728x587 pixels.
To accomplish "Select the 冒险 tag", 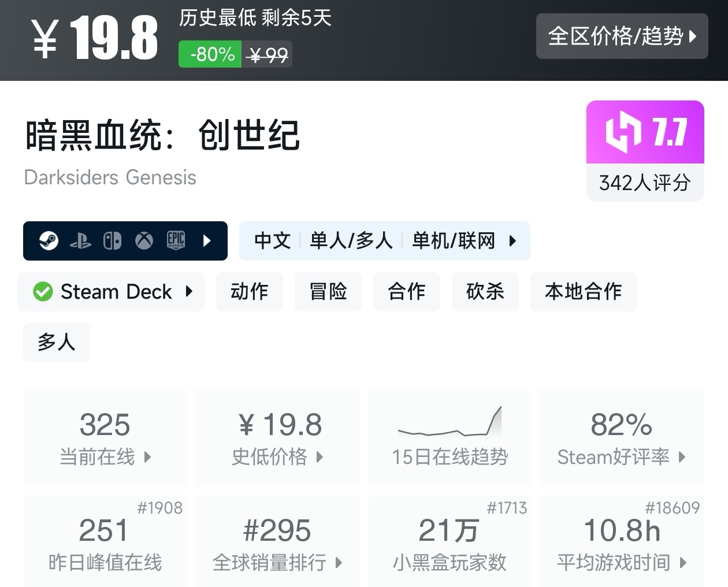I will coord(328,292).
